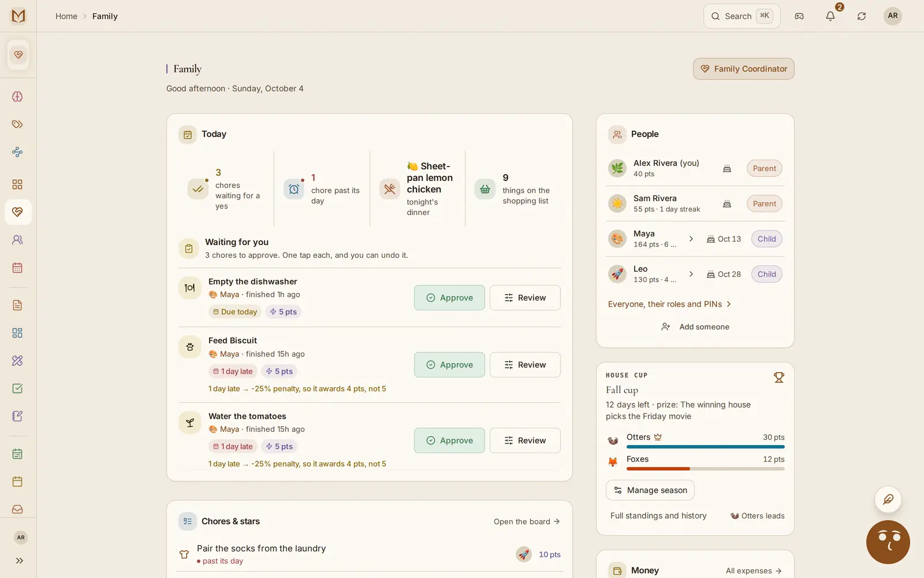
Task: Expand the sidebar with the double chevron
Action: click(20, 561)
